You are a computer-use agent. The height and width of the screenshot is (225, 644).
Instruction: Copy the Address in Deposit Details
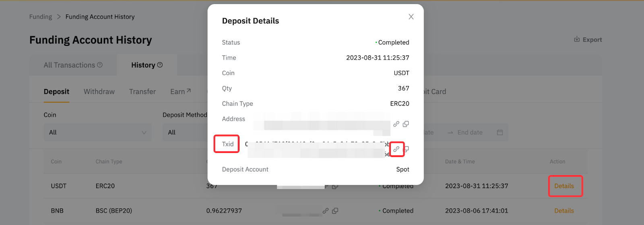click(406, 124)
